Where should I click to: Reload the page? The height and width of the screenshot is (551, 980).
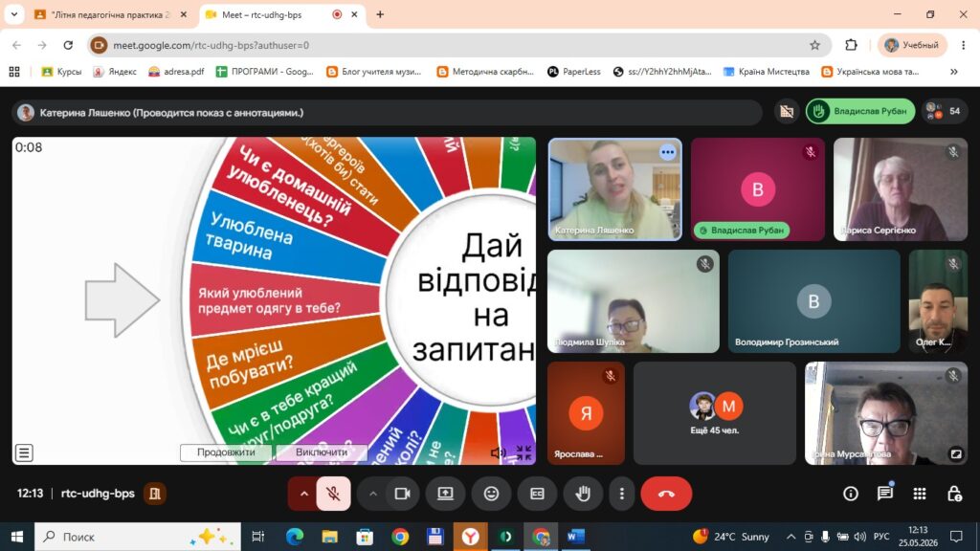point(68,45)
